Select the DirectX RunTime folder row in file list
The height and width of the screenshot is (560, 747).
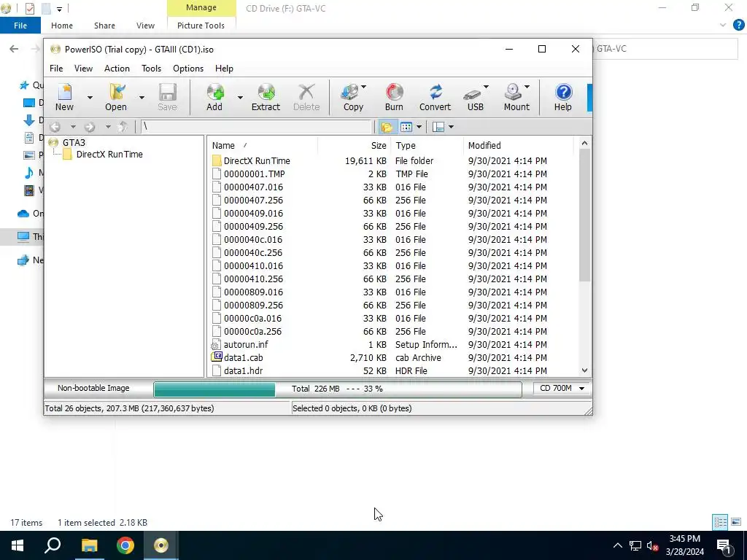[x=391, y=161]
